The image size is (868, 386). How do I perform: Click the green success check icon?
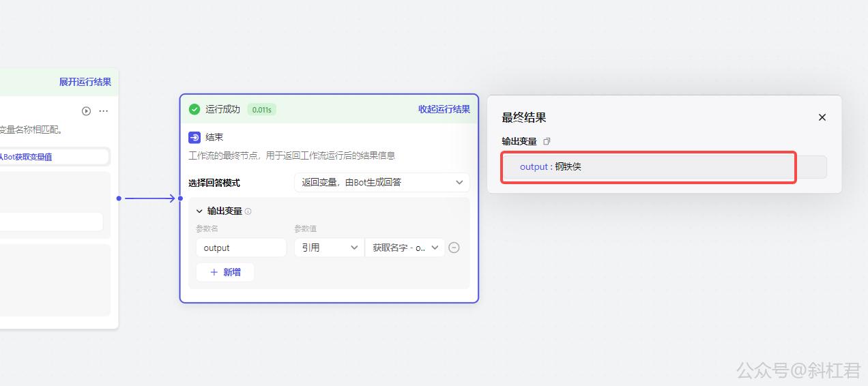[194, 109]
